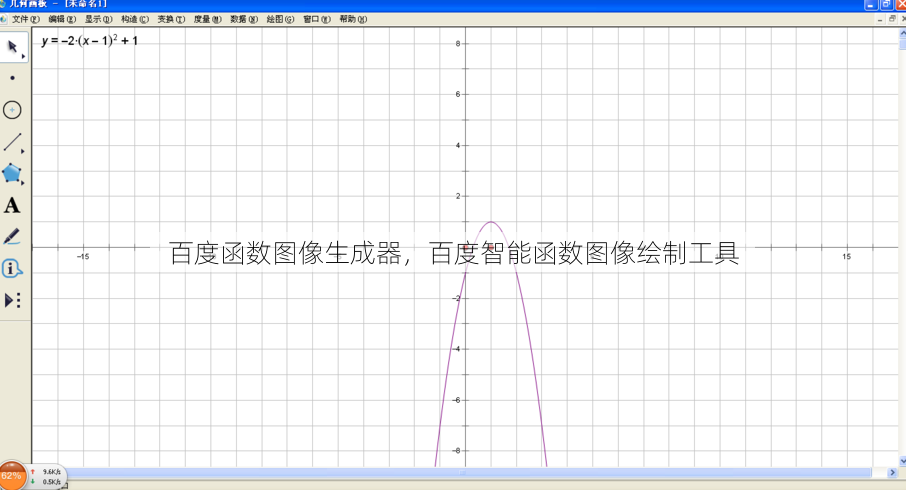Select the Text tool labeled A
Viewport: 906px width, 490px height.
point(12,205)
